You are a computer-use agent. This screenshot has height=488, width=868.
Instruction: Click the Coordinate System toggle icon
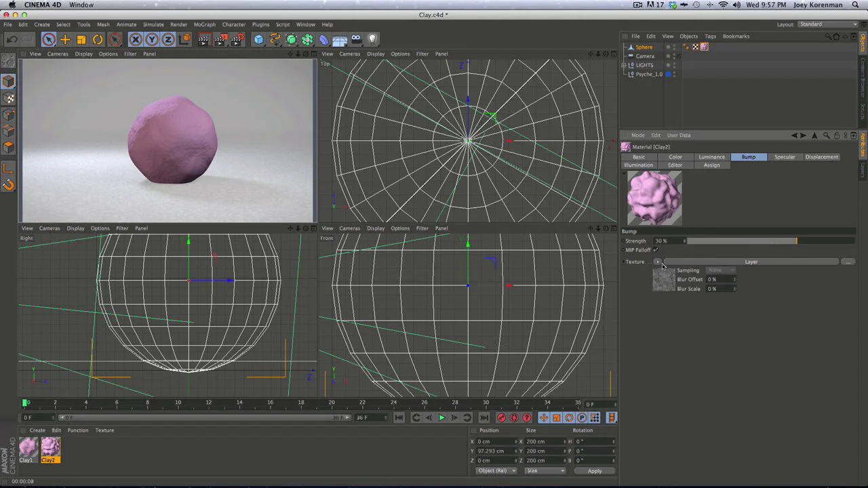[x=184, y=39]
